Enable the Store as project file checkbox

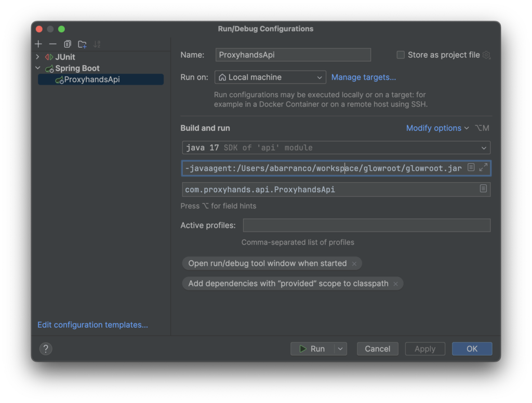click(x=401, y=55)
